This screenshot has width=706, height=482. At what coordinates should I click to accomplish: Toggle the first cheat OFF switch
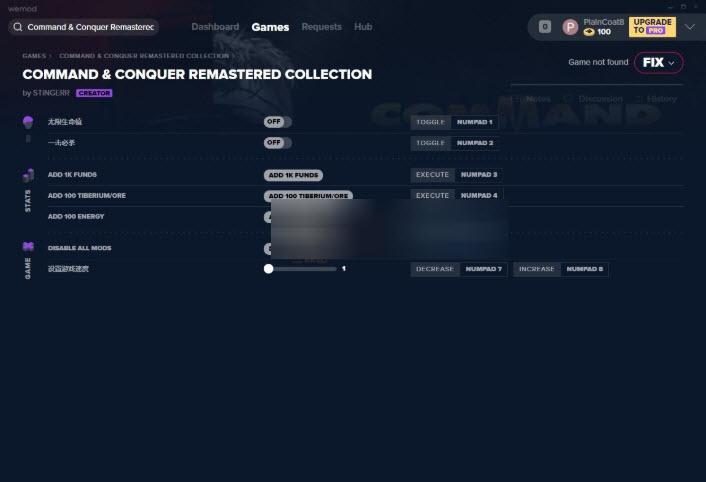click(278, 122)
